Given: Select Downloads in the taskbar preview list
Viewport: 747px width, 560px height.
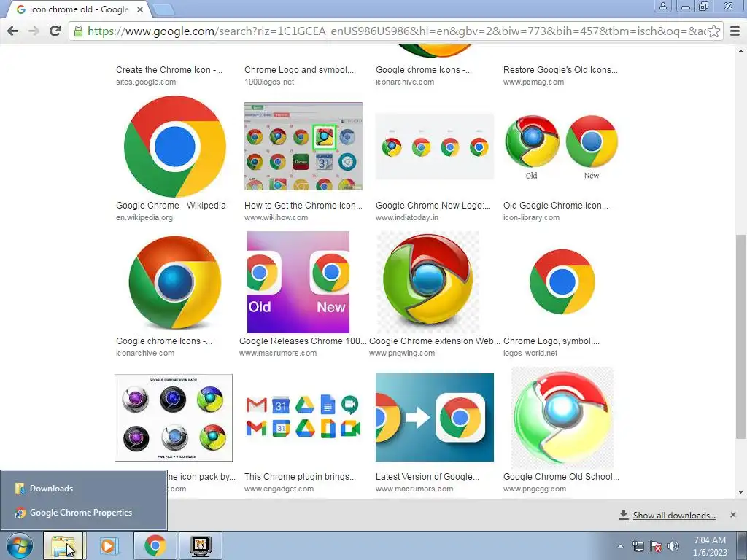Looking at the screenshot, I should point(84,488).
